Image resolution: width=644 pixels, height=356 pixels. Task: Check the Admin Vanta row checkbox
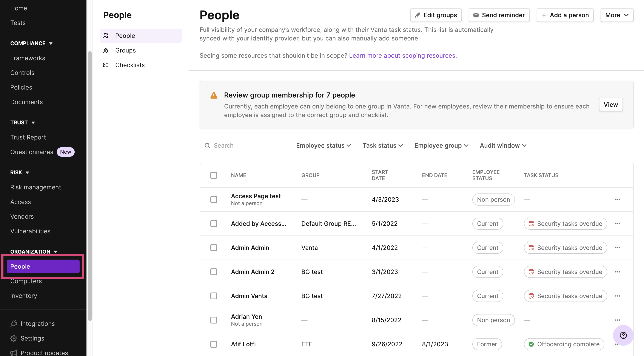(214, 296)
